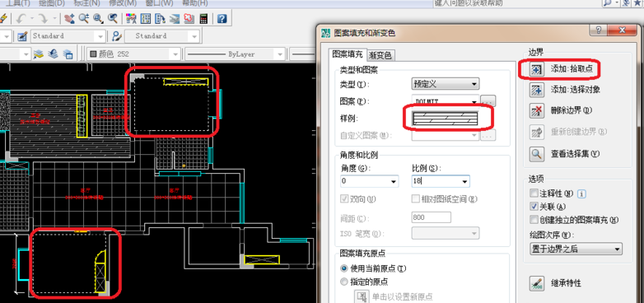Open the 图案 pattern name dropdown
This screenshot has width=644, height=303.
pos(446,101)
